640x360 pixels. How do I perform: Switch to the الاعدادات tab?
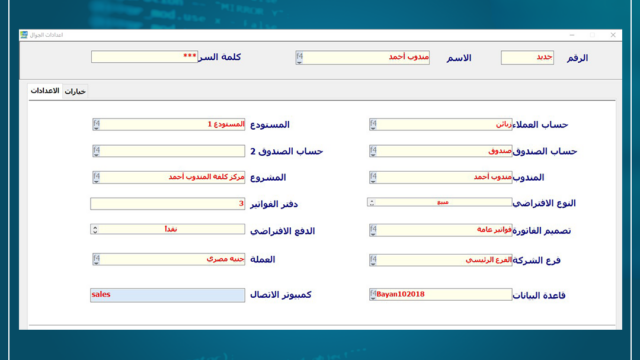coord(45,91)
